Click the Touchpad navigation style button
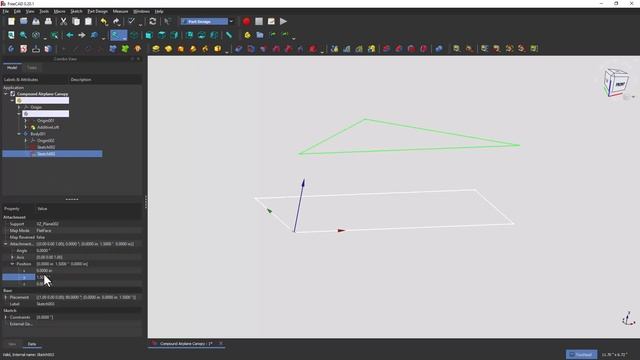 [x=581, y=354]
